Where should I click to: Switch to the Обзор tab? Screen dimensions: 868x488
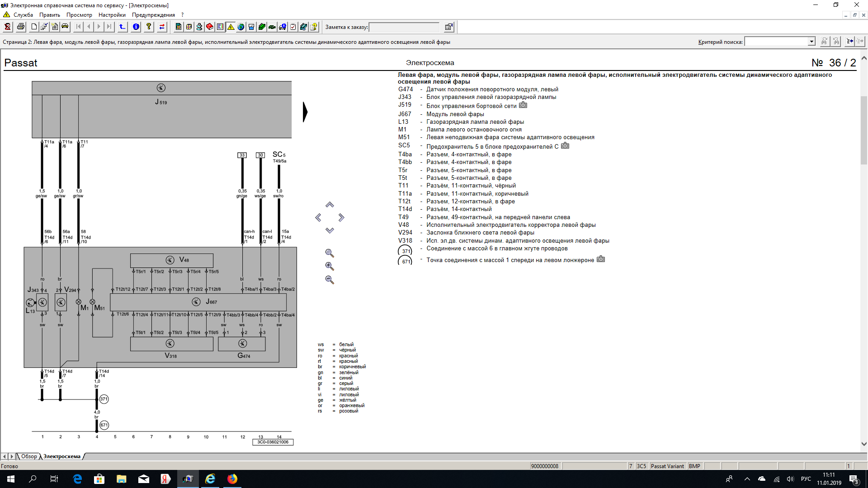[x=29, y=456]
